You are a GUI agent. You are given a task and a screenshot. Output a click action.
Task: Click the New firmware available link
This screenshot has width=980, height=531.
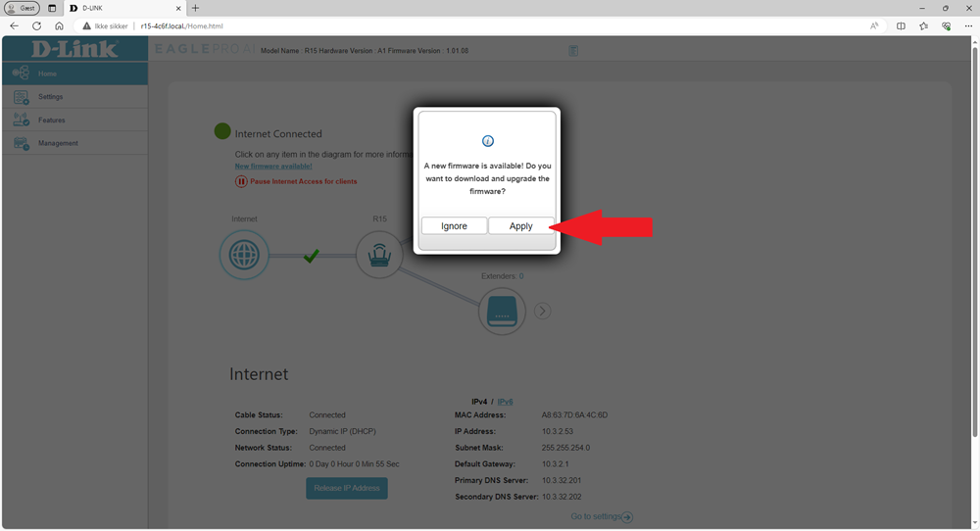(273, 167)
